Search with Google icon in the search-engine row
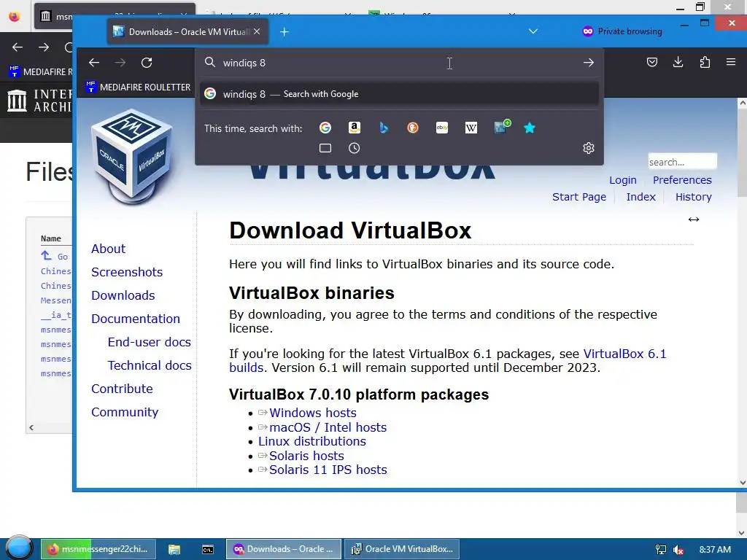 325,128
